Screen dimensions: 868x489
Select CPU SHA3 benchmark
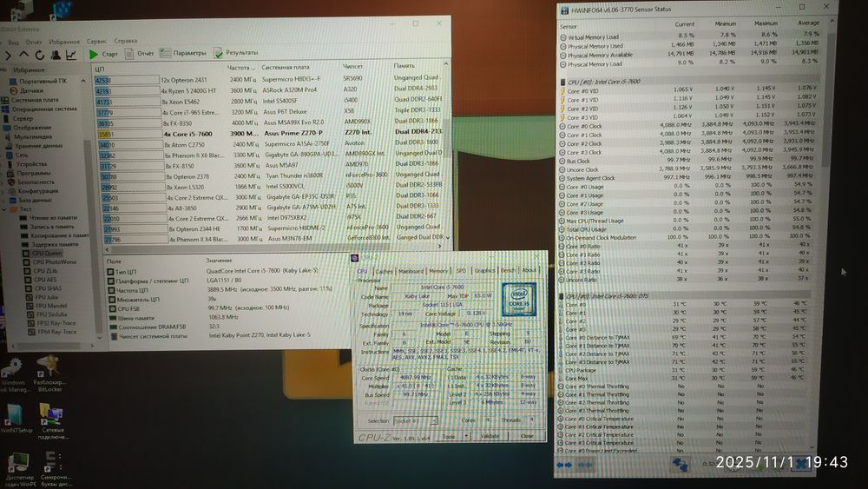tap(43, 288)
